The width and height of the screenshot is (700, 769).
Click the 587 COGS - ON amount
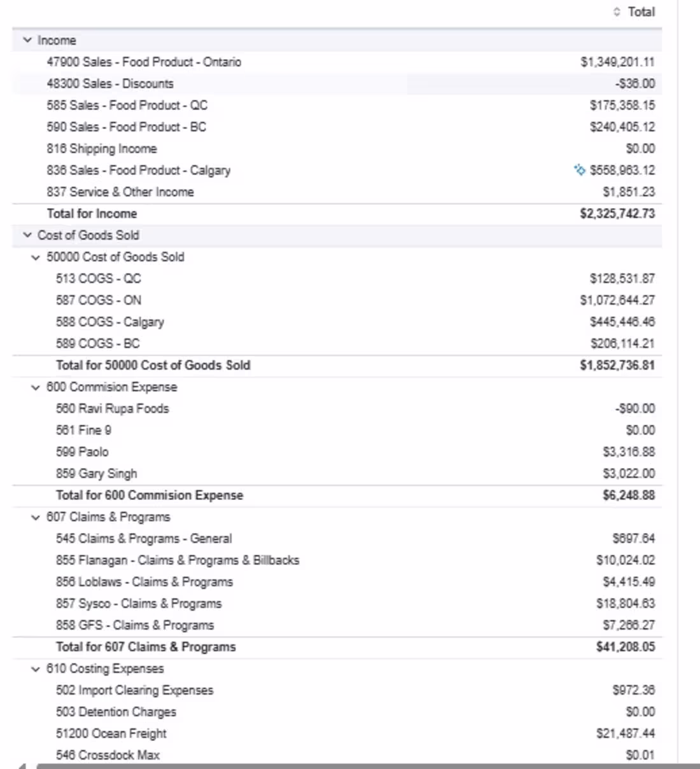pos(617,300)
